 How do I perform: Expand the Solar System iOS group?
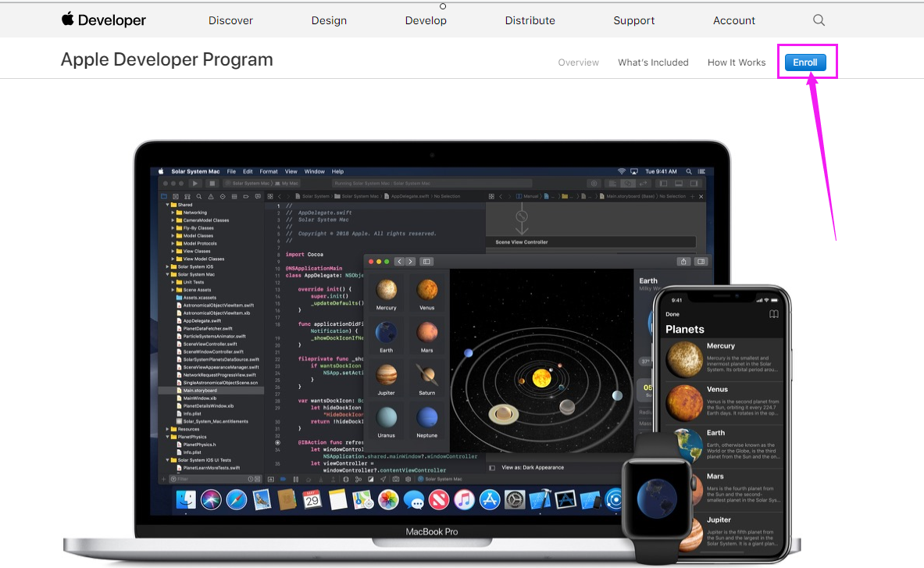click(x=167, y=266)
